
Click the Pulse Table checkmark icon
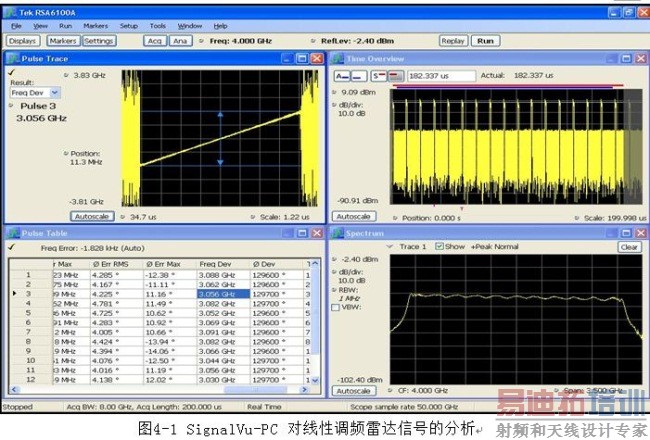(x=11, y=247)
